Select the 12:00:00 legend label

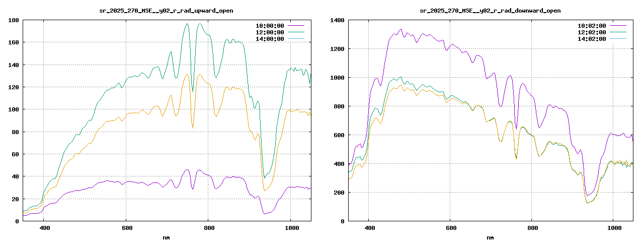click(x=270, y=32)
